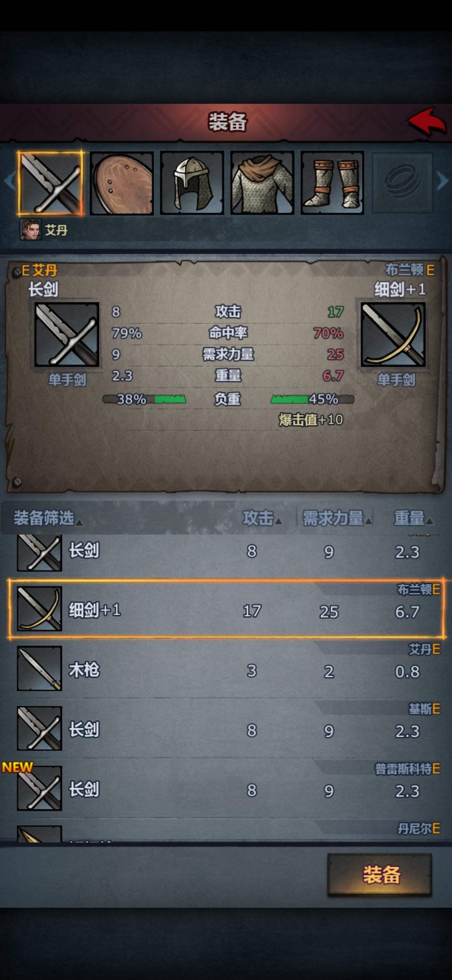
Task: Open the 装备筛选 equipment filter
Action: (x=48, y=518)
